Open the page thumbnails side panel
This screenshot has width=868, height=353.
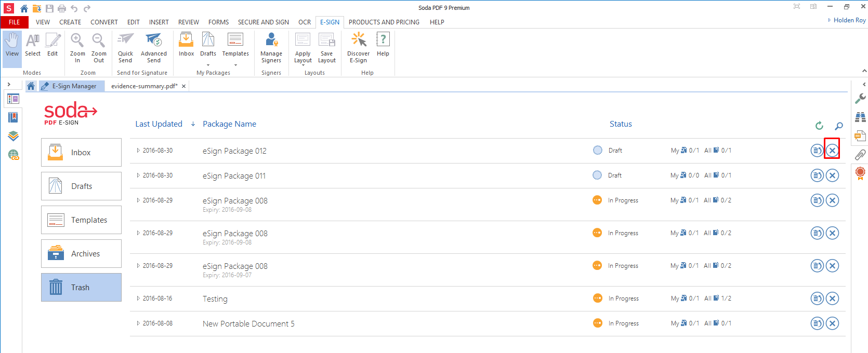pos(13,99)
